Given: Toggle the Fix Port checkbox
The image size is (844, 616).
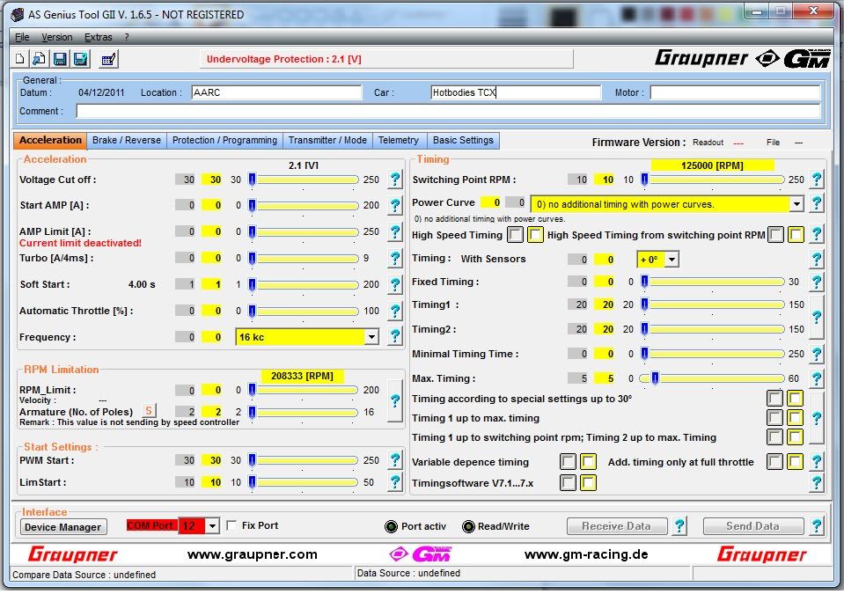Looking at the screenshot, I should [232, 525].
